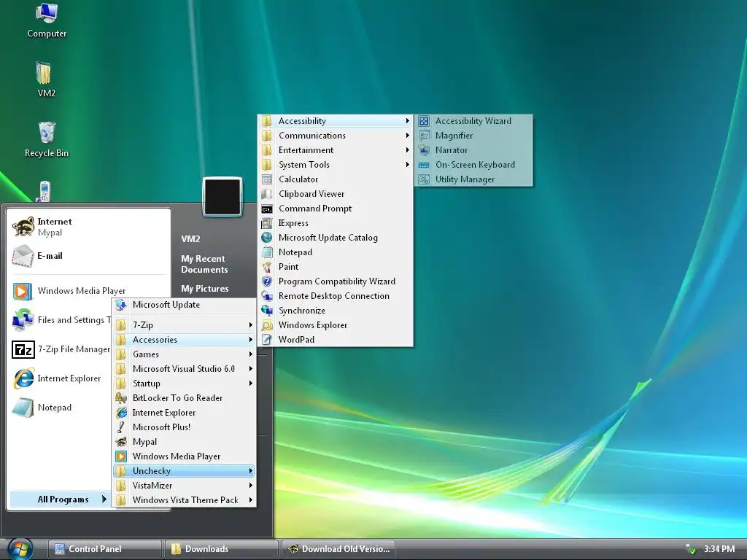Open Microsoft Update in All Programs
This screenshot has height=560, width=747.
point(185,305)
